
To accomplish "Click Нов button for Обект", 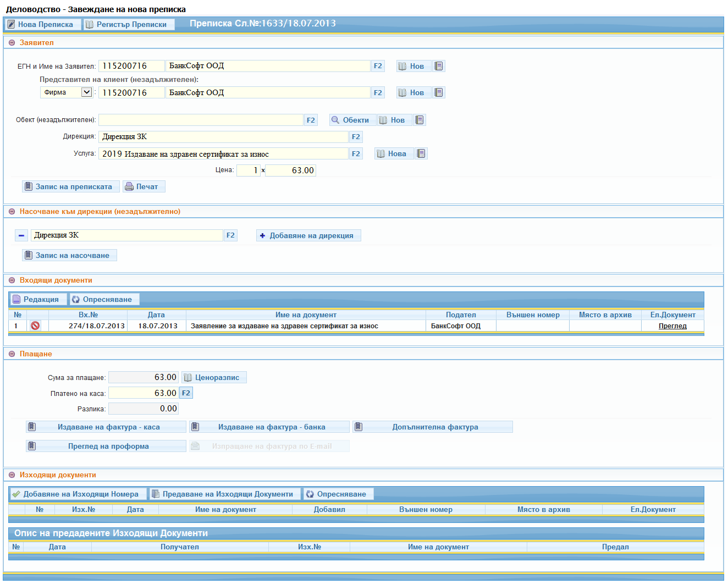I will click(x=395, y=120).
